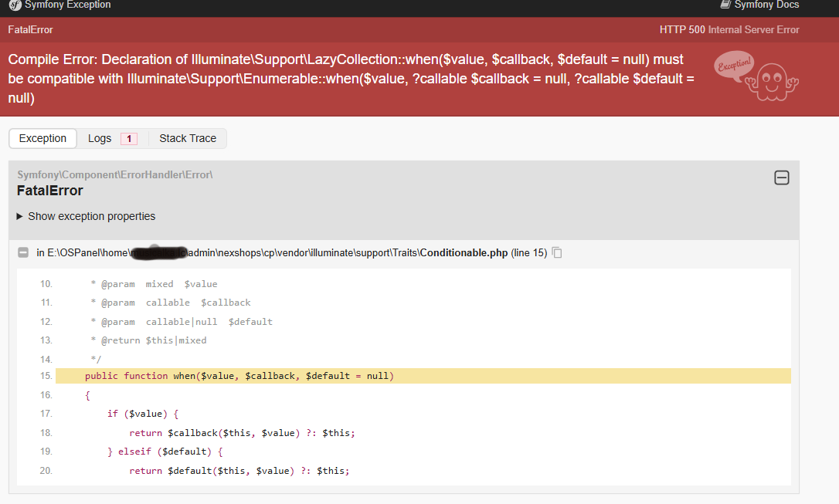Image resolution: width=839 pixels, height=504 pixels.
Task: Click the Symfony\Component\ErrorHandler\Error namespace text
Action: (x=114, y=174)
